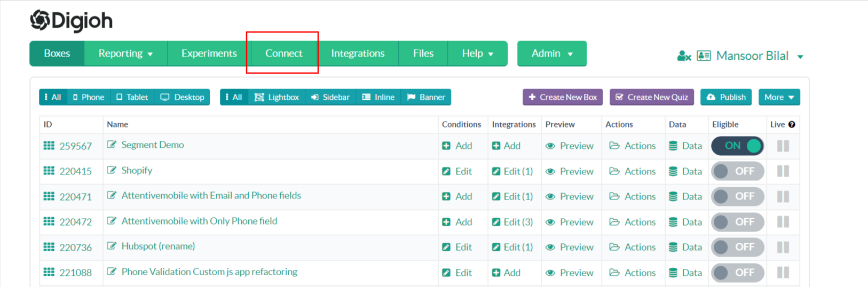Viewport: 868px width, 287px height.
Task: Add integrations to Phone Validation Custom js row
Action: (x=506, y=273)
